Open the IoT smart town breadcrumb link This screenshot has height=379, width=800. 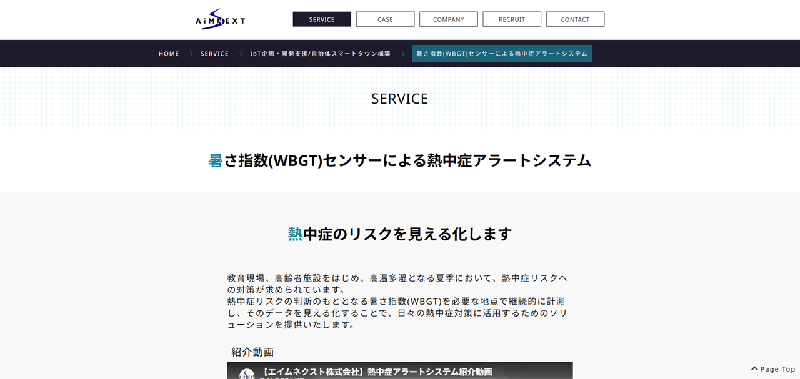tap(320, 54)
